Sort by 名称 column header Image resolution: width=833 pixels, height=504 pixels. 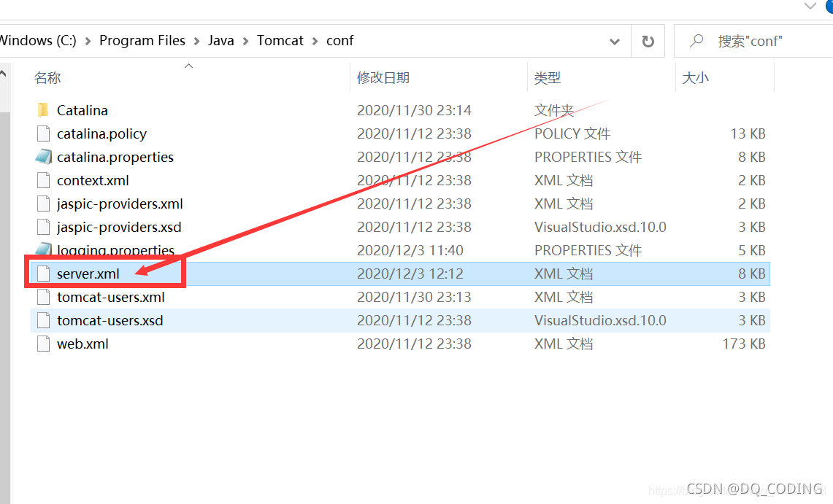(x=47, y=78)
